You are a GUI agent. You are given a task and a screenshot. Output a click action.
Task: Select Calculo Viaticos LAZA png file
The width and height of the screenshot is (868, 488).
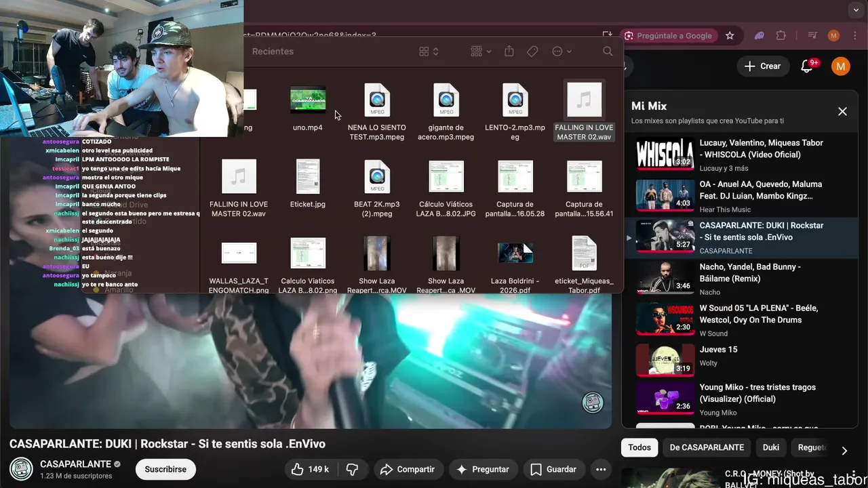(308, 265)
